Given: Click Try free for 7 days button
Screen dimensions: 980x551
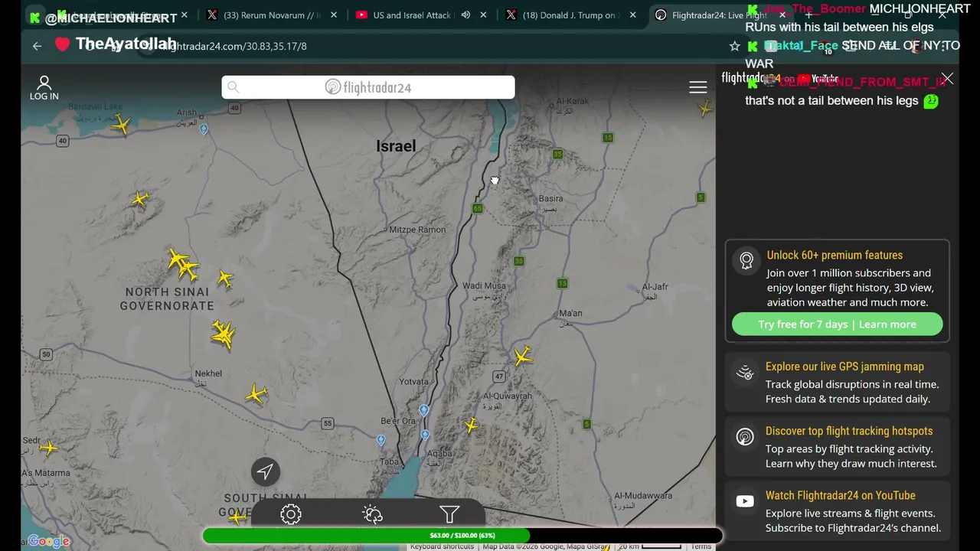Looking at the screenshot, I should coord(837,324).
